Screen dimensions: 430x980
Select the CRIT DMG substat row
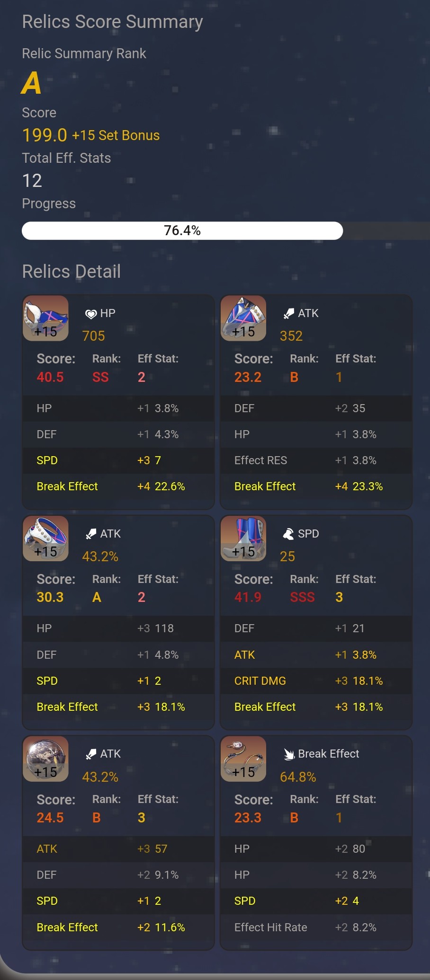[316, 681]
